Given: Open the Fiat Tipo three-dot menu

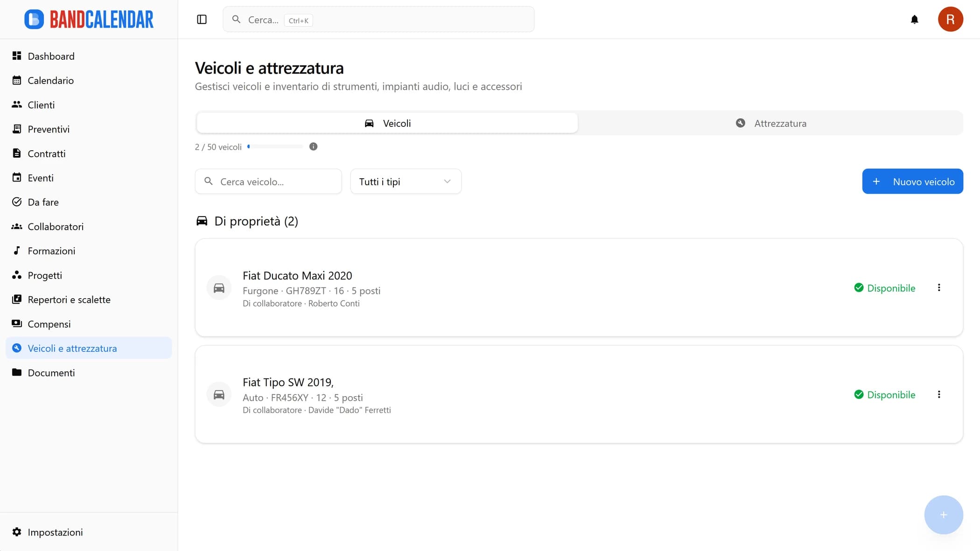Looking at the screenshot, I should pyautogui.click(x=939, y=395).
